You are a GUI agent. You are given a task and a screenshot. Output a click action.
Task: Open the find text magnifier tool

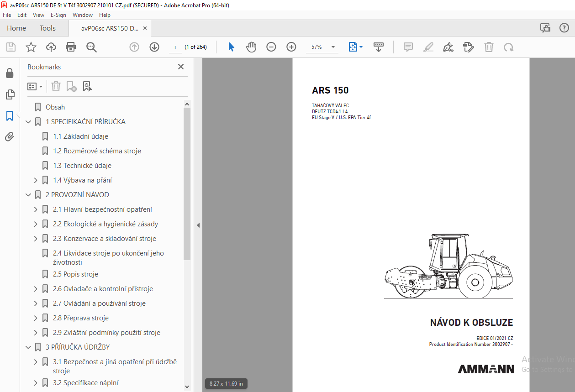91,47
